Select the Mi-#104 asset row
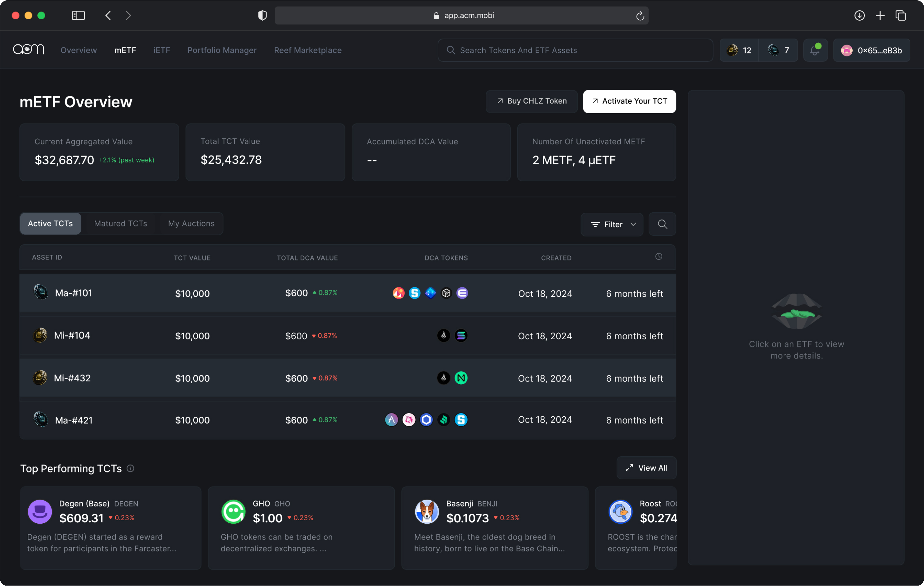Screen dimensions: 924x586 tap(348, 335)
